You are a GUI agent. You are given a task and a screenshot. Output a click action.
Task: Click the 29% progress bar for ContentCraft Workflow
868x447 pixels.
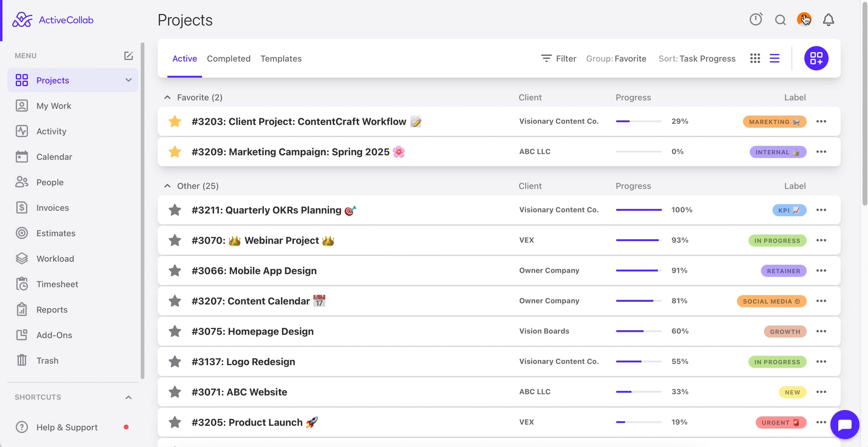639,122
